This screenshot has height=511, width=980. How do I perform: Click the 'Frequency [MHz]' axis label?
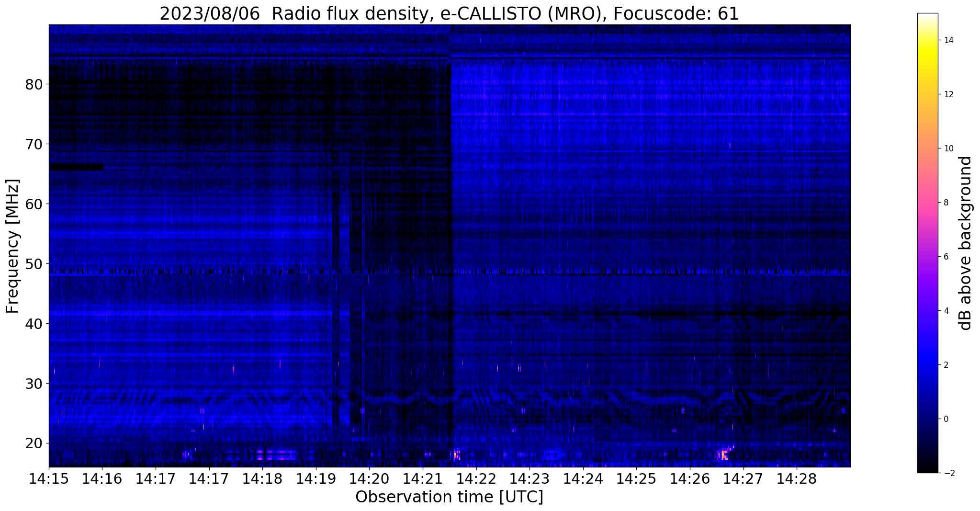pyautogui.click(x=12, y=246)
